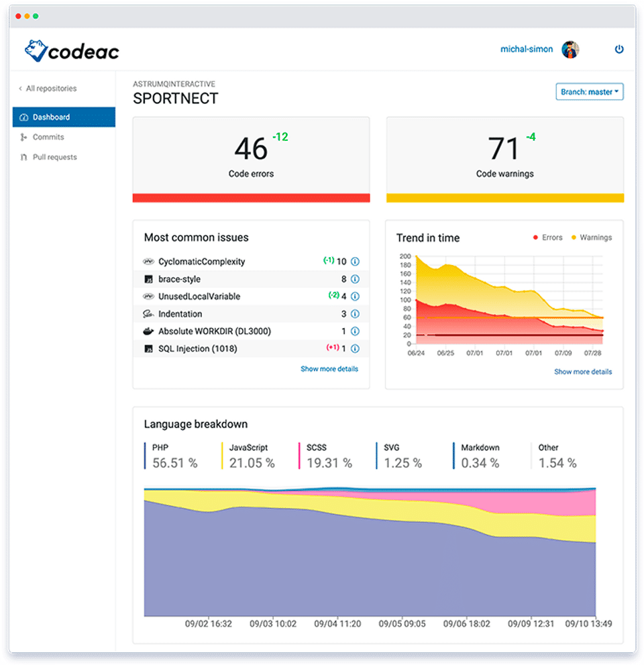The width and height of the screenshot is (644, 665).
Task: Click the codeac logo
Action: pos(72,51)
